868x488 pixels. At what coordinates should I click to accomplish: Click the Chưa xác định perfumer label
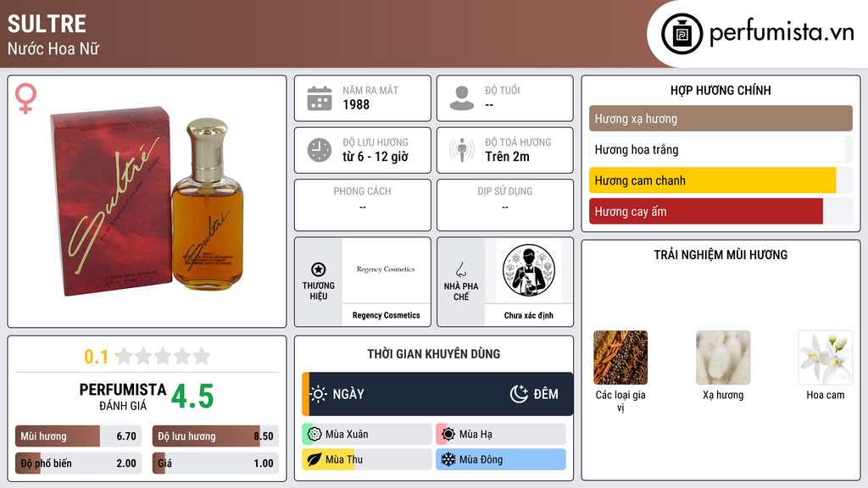click(529, 315)
